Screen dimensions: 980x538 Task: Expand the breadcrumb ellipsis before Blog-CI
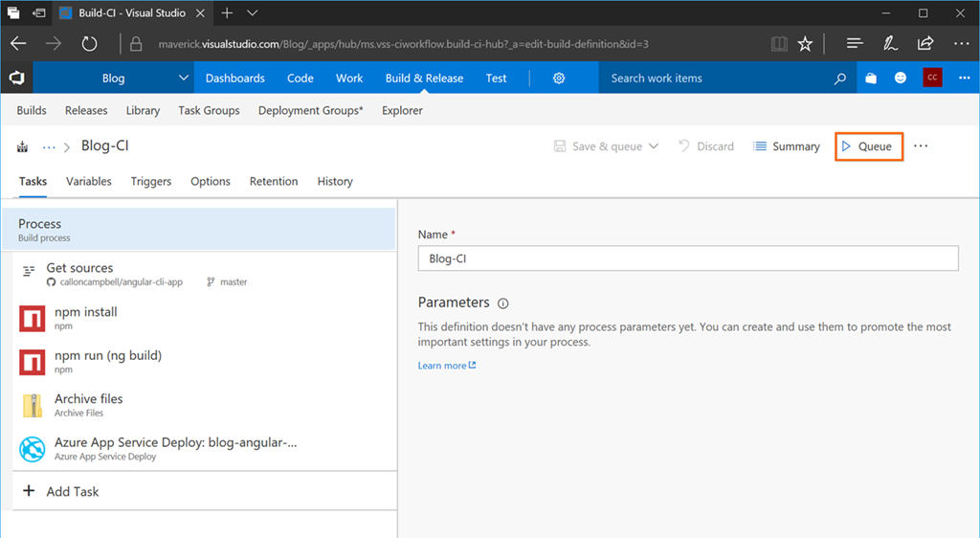click(x=49, y=146)
